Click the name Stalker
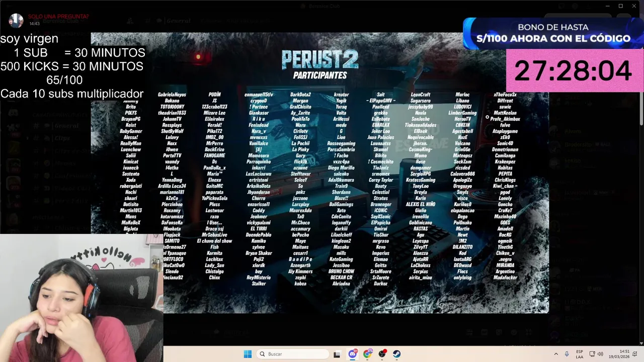Viewport: 644px width, 362px height. 259,284
